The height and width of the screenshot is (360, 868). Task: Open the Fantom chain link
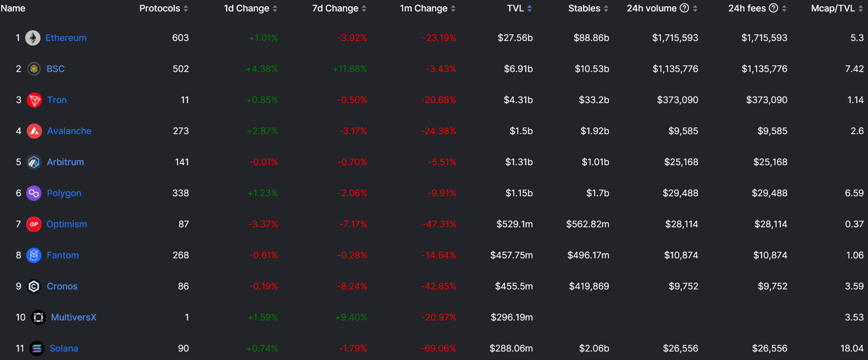pyautogui.click(x=63, y=255)
